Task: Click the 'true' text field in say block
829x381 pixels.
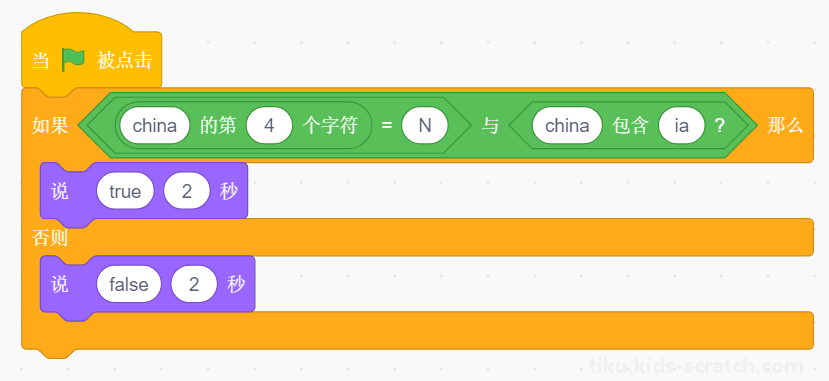Action: click(x=125, y=191)
